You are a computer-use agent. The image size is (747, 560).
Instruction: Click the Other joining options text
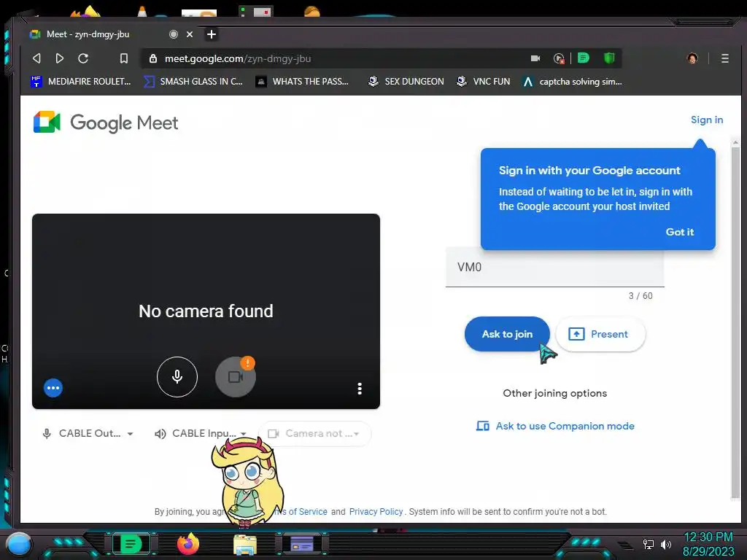pos(554,393)
